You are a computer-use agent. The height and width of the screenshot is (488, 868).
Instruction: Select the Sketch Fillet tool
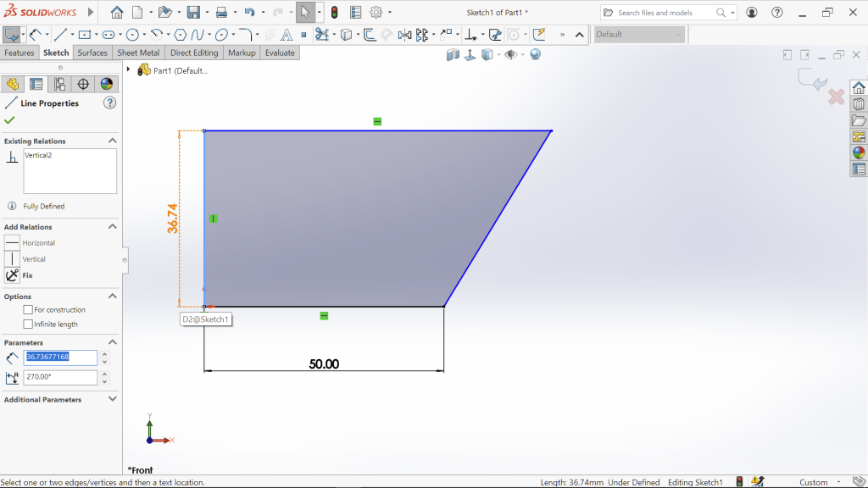pyautogui.click(x=246, y=35)
